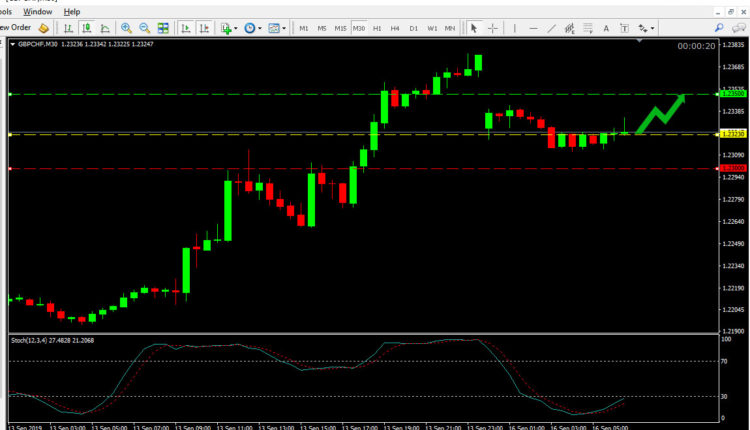Click the chart shift triangle marker atop chart
The width and height of the screenshot is (750, 430).
click(x=640, y=41)
